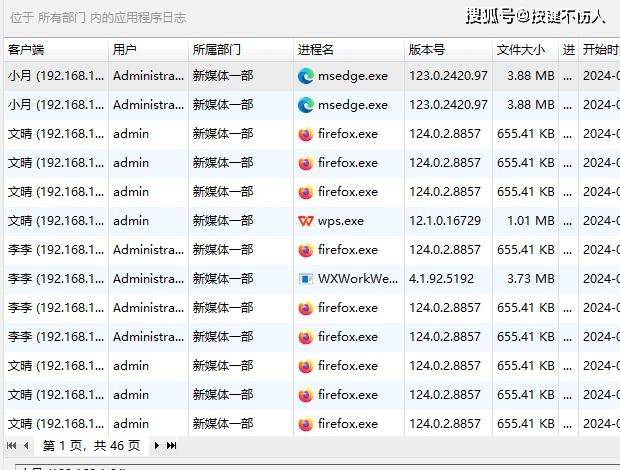620x470 pixels.
Task: Advance to the next page arrow
Action: click(x=157, y=445)
